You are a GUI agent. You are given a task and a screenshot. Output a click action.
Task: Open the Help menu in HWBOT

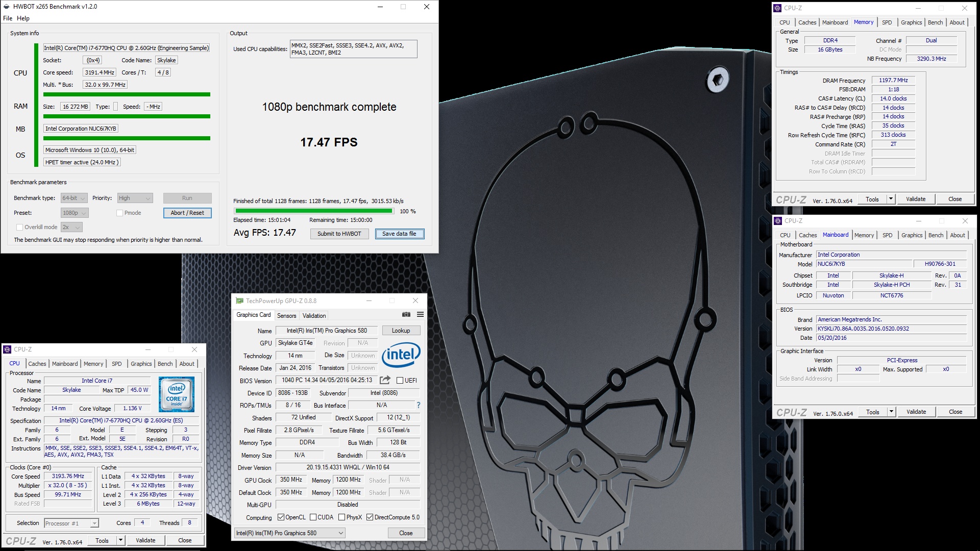23,18
